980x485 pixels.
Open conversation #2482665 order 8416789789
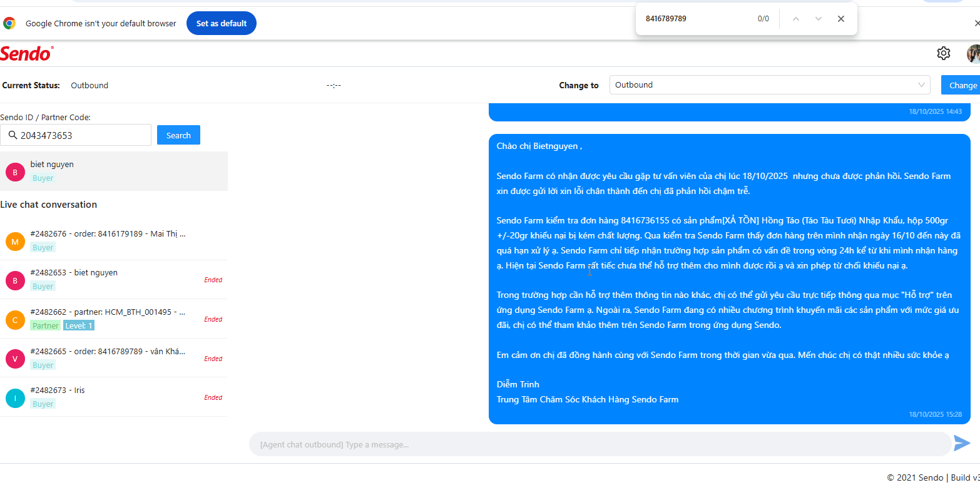click(x=114, y=358)
